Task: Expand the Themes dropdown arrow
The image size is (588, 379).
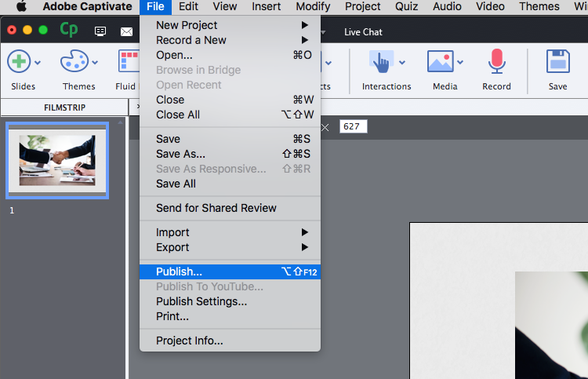Action: point(95,63)
